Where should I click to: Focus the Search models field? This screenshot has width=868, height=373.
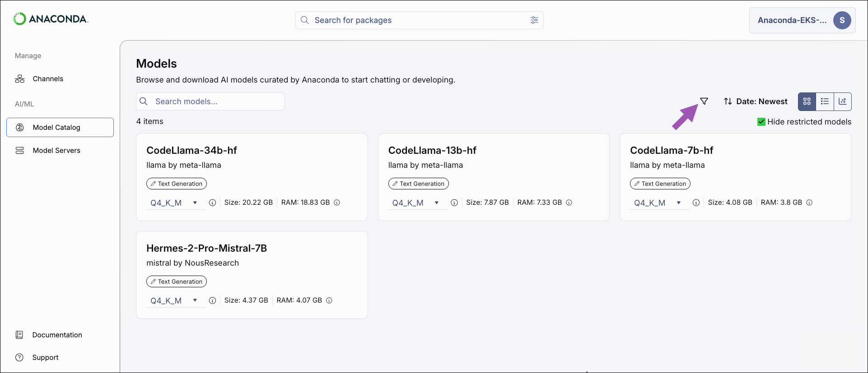point(210,101)
